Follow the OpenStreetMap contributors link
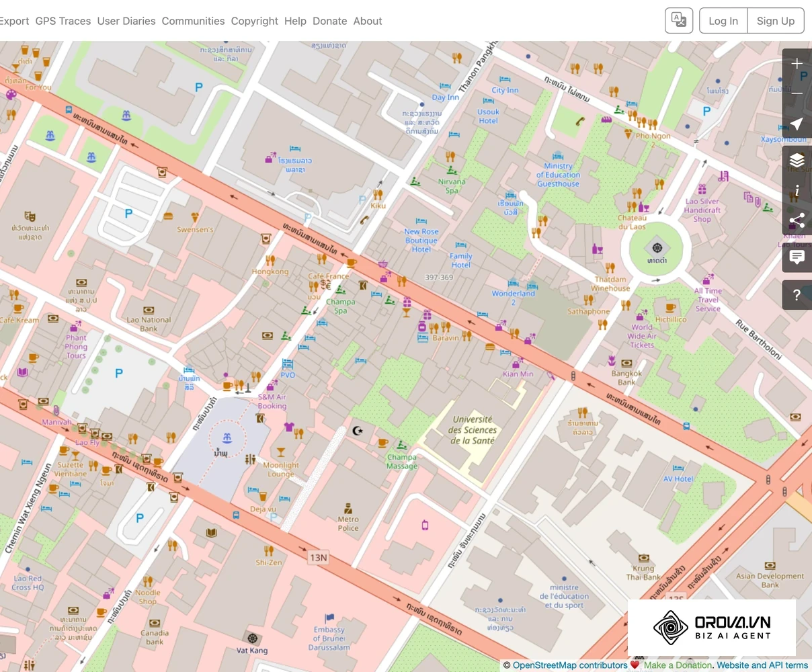 pyautogui.click(x=570, y=665)
